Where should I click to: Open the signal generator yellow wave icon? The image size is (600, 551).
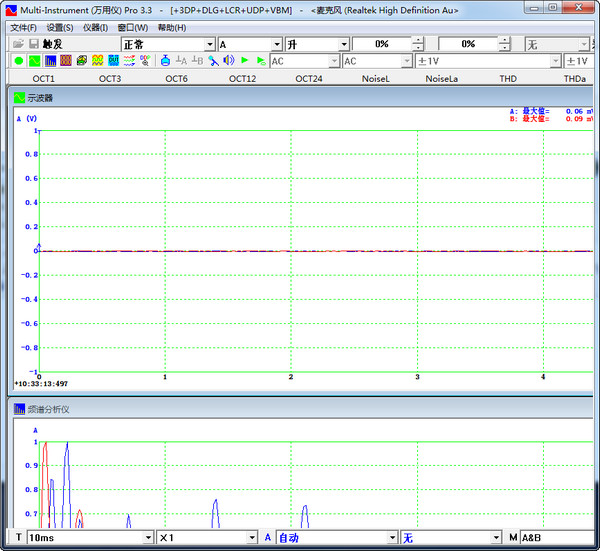tap(98, 60)
